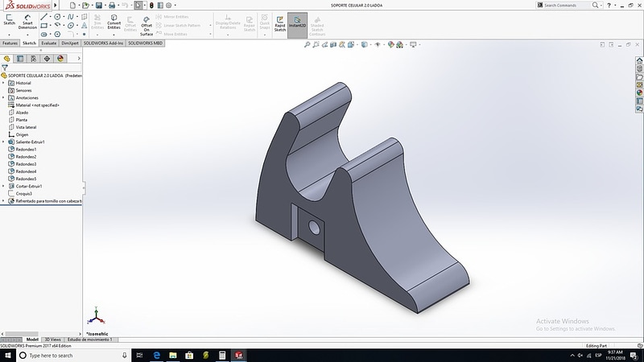Screen dimensions: 644x362
Task: Open the ConfigurationManager tab
Action: tap(34, 59)
